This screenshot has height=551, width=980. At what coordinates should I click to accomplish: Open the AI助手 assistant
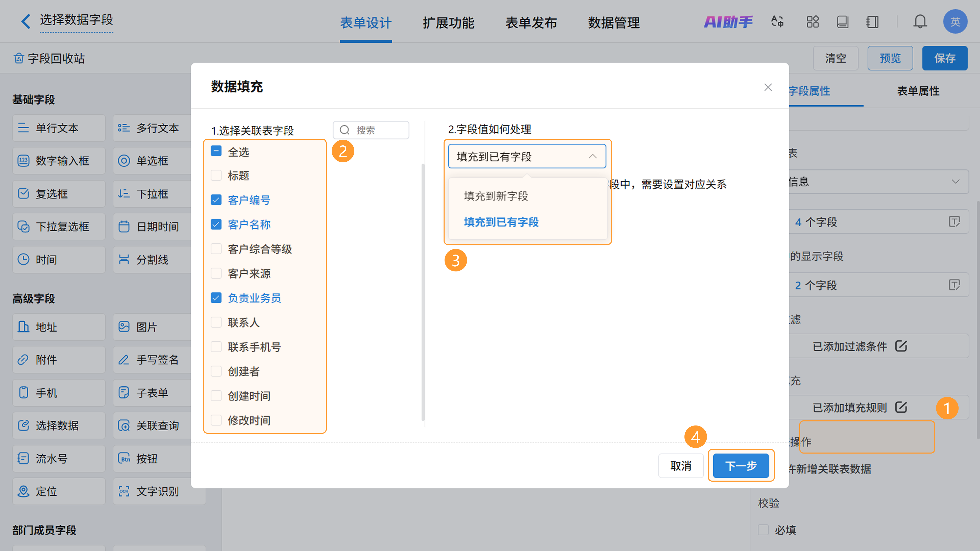(728, 22)
